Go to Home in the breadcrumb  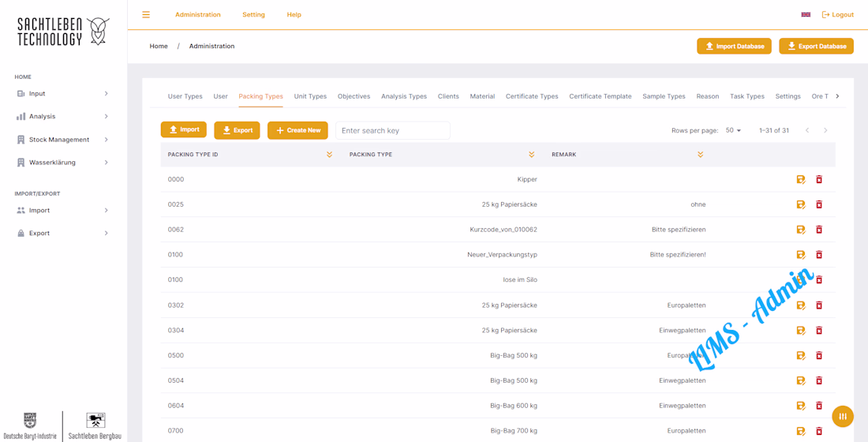[x=159, y=47]
